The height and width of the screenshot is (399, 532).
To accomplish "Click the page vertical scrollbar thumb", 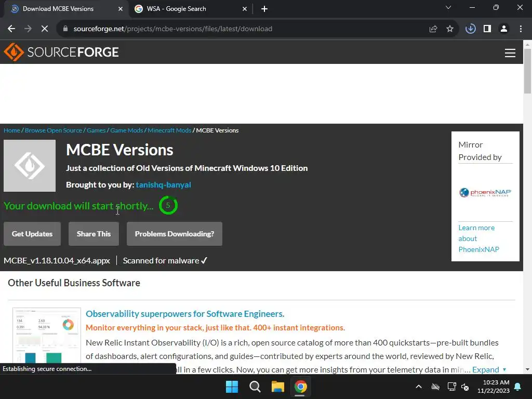I will [527, 71].
